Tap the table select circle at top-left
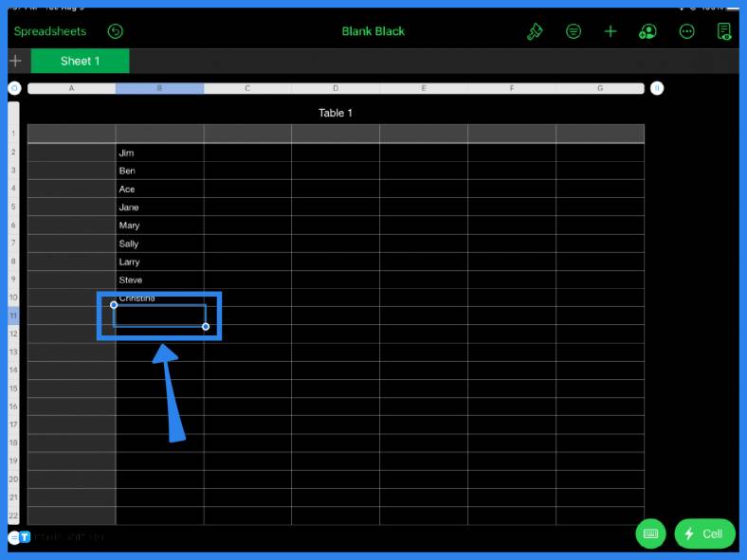747x560 pixels. tap(15, 88)
